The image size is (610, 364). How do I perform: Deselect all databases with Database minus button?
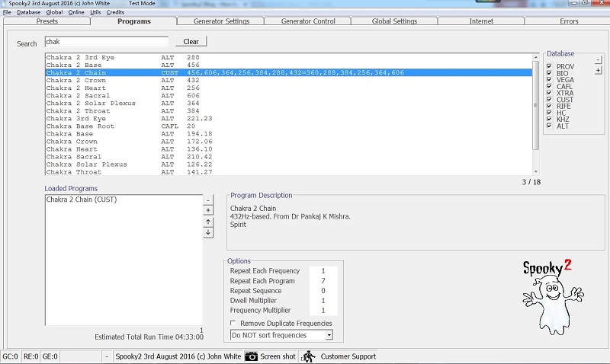click(598, 59)
